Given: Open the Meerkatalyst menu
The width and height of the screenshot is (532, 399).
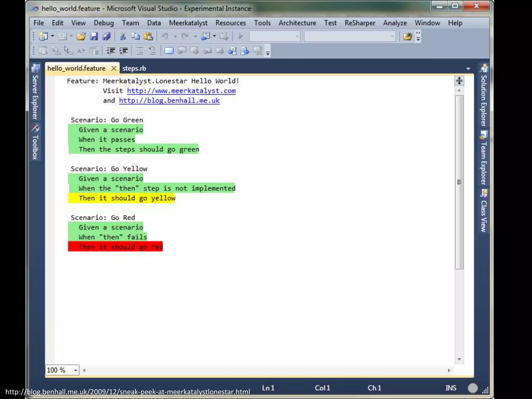Looking at the screenshot, I should click(188, 23).
